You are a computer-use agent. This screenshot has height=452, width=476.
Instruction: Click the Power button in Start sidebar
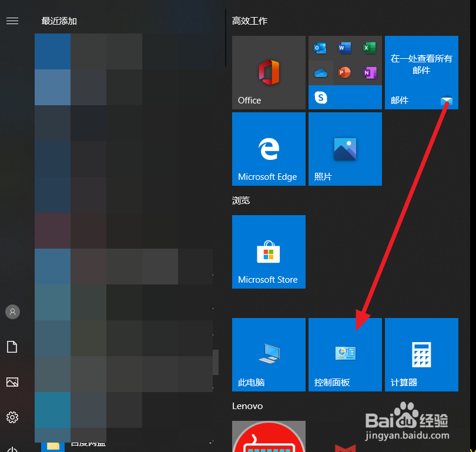click(x=12, y=449)
